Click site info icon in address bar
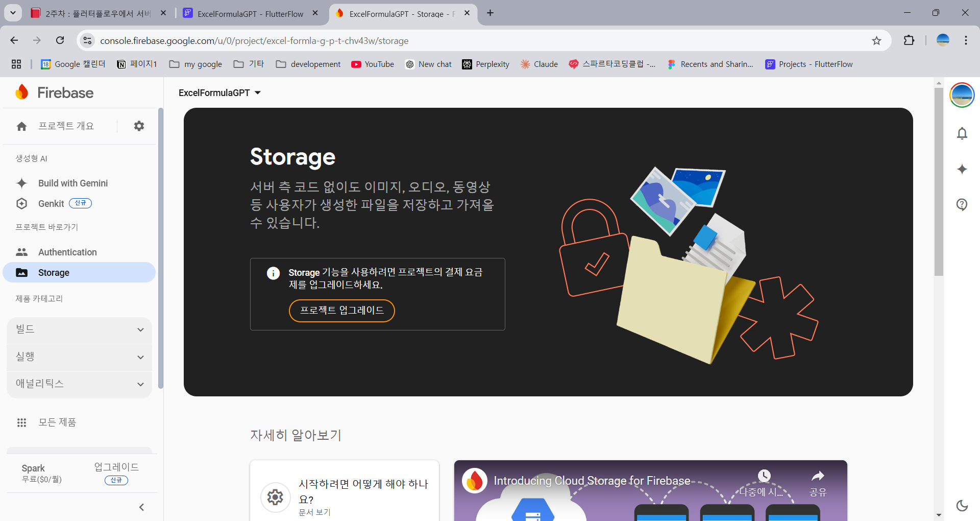The image size is (980, 521). (87, 40)
